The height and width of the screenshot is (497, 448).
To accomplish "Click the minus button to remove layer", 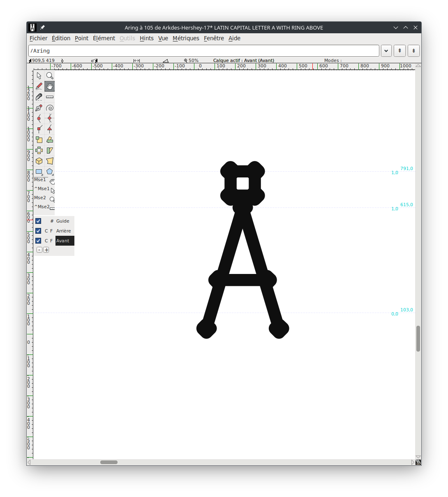I will [39, 250].
